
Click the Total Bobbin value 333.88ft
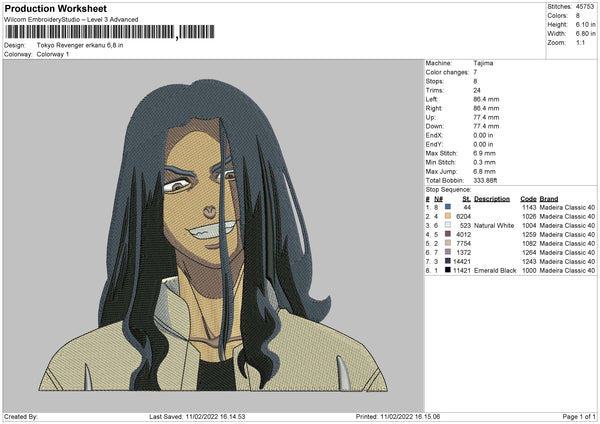[x=485, y=180]
